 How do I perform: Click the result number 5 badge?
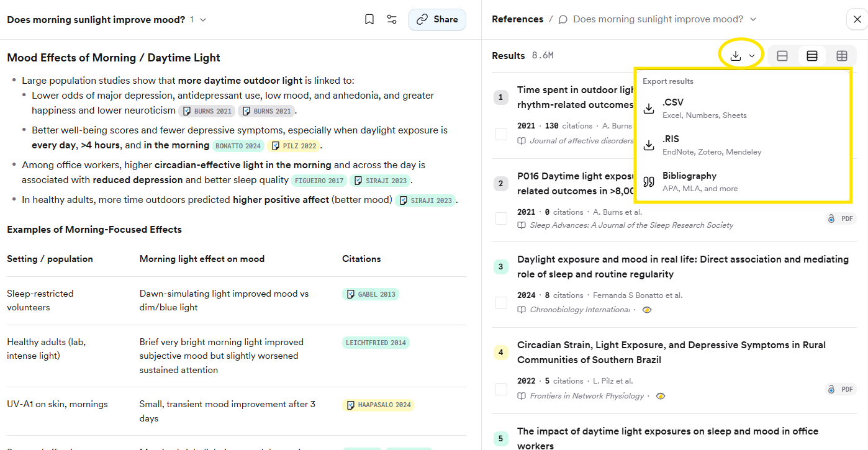click(500, 438)
